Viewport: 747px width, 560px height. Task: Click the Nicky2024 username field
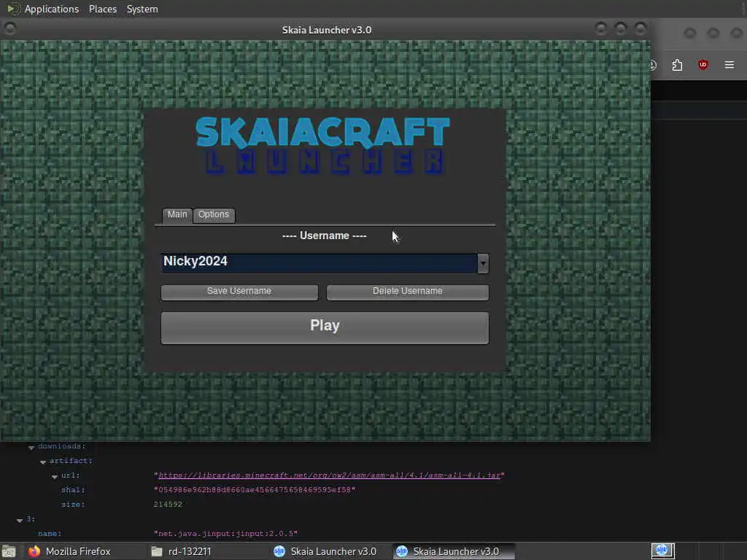point(319,262)
